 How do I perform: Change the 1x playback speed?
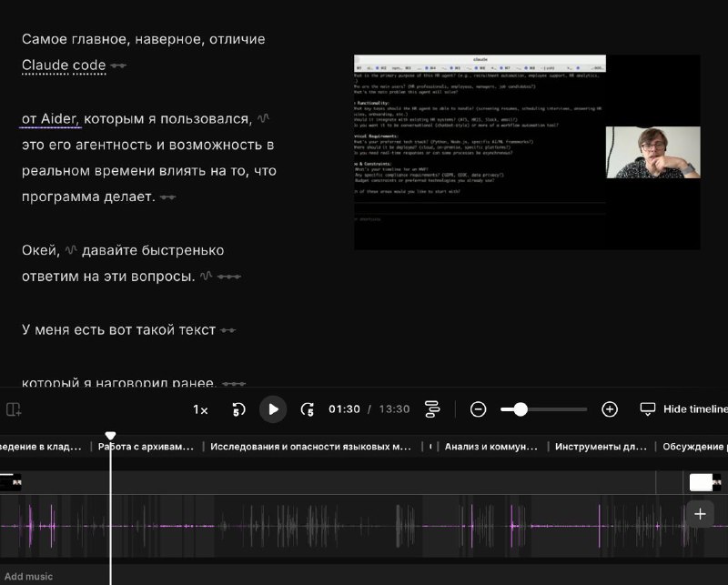pyautogui.click(x=200, y=409)
